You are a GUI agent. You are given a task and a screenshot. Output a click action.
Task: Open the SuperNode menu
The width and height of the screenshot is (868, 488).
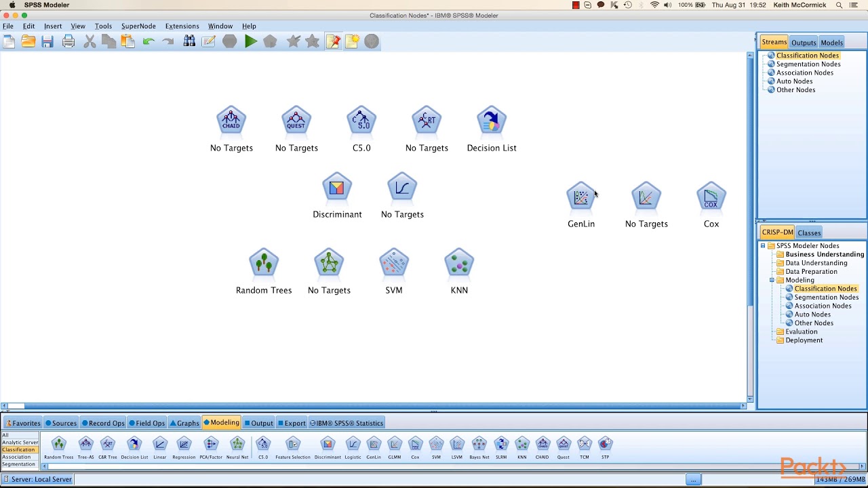point(138,26)
